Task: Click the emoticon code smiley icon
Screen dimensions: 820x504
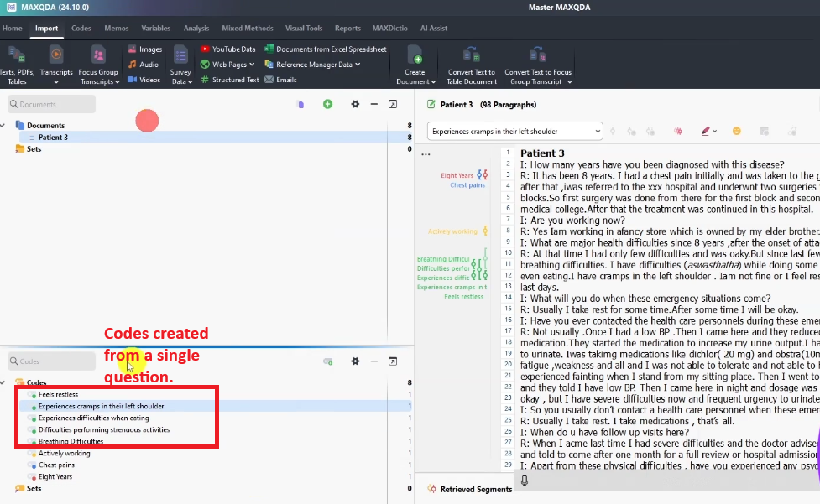Action: coord(737,132)
